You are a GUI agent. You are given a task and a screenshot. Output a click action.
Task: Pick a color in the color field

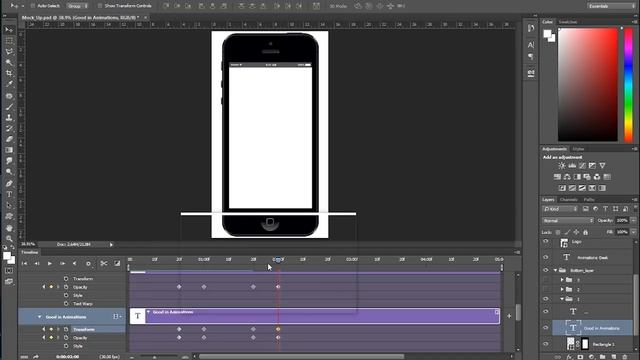[588, 84]
